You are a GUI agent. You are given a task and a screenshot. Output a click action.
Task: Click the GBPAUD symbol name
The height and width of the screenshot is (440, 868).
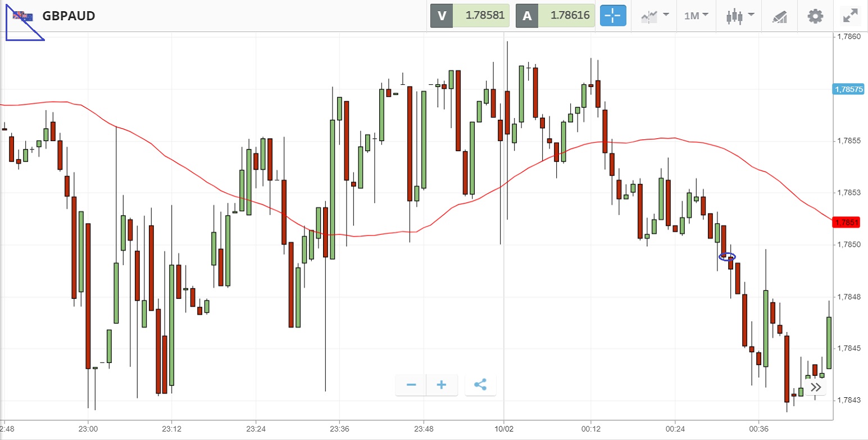point(69,16)
